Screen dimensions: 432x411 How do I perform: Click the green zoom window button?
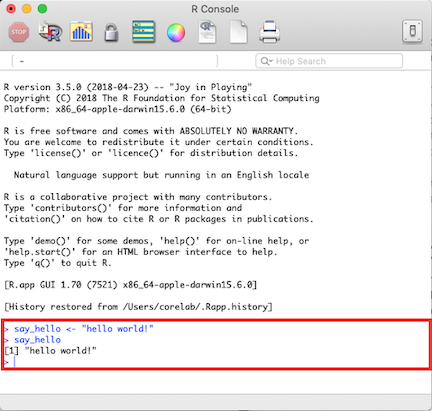[42, 9]
